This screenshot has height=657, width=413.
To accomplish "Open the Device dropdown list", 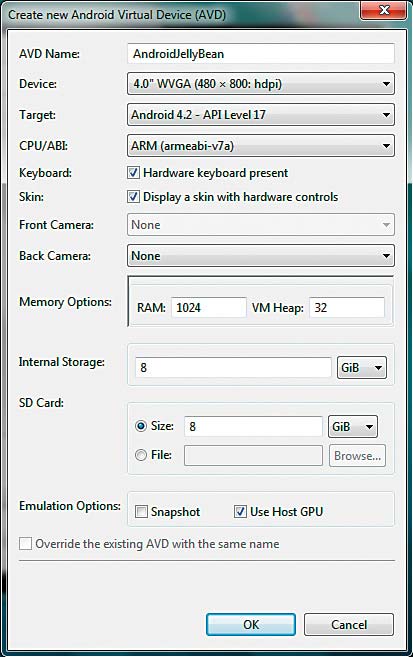I will [261, 84].
